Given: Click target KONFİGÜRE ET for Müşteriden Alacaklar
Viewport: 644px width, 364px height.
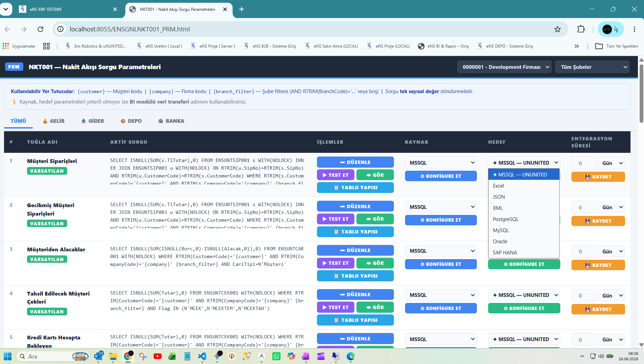Looking at the screenshot, I should tap(524, 264).
